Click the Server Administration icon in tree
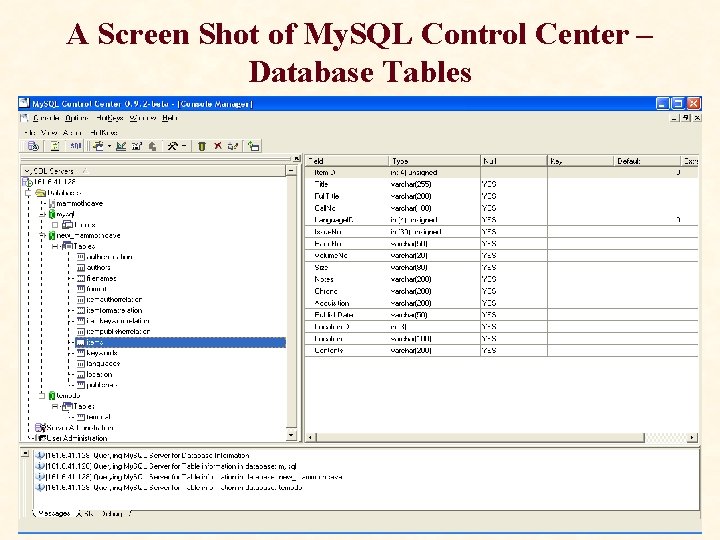 tap(40, 428)
